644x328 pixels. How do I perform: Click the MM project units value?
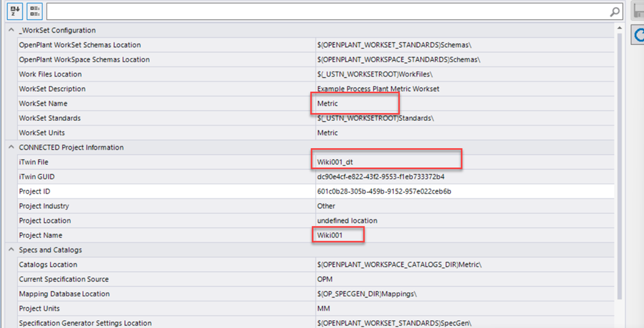(324, 309)
